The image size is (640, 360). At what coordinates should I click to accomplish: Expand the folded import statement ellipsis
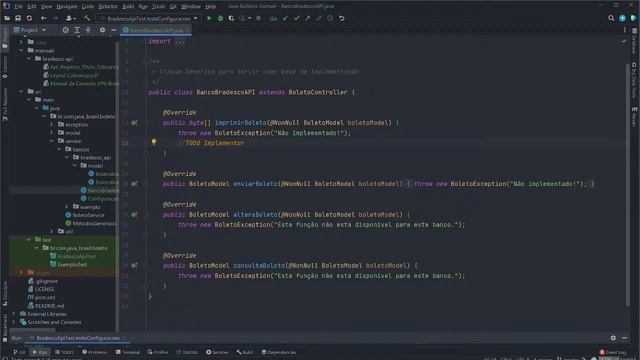click(x=180, y=41)
